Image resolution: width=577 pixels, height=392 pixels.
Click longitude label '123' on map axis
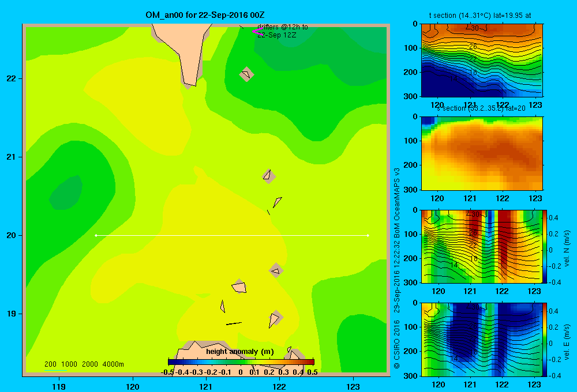tap(353, 386)
